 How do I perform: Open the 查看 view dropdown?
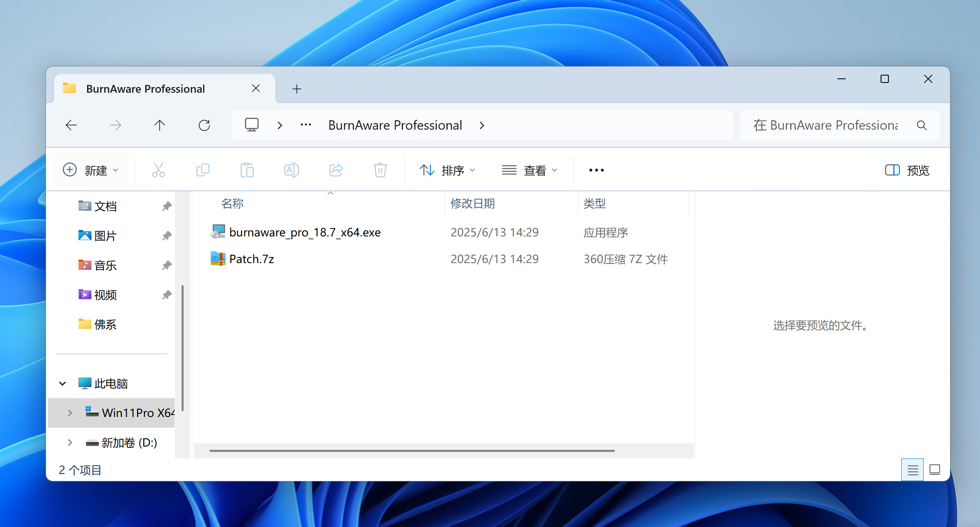(x=529, y=170)
